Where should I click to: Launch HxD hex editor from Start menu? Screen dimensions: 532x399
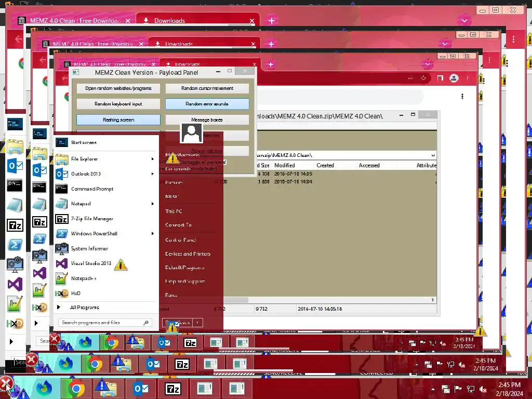pos(105,293)
